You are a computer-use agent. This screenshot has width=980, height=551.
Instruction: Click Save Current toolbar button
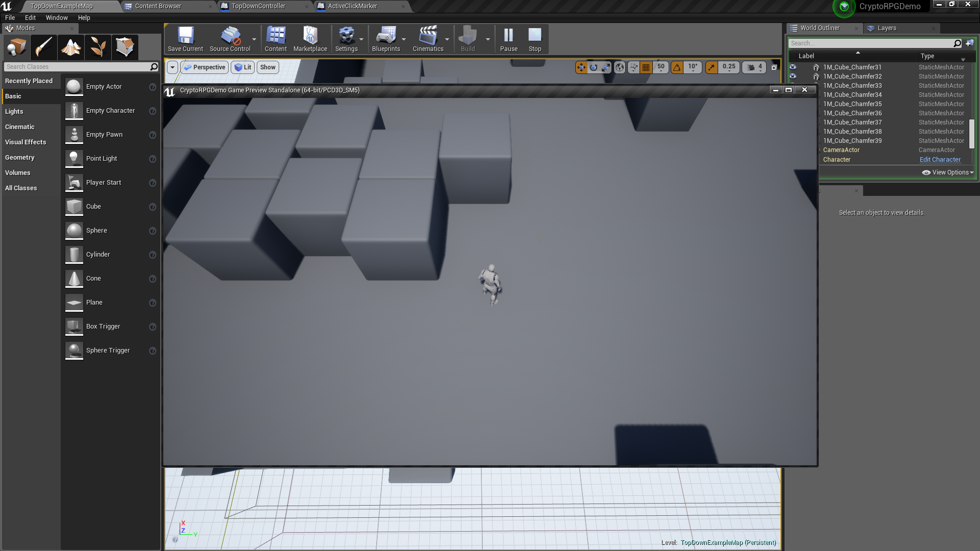tap(185, 39)
